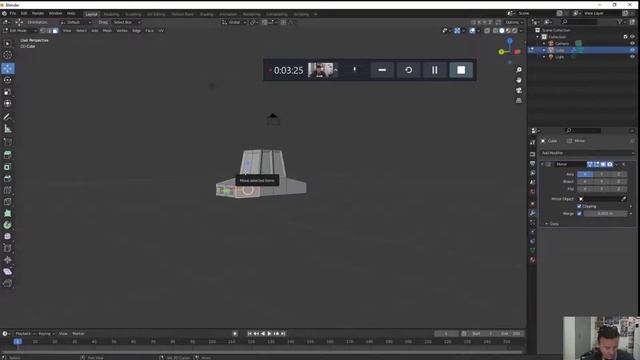Open the File menu
This screenshot has height=360, width=640.
click(x=13, y=13)
